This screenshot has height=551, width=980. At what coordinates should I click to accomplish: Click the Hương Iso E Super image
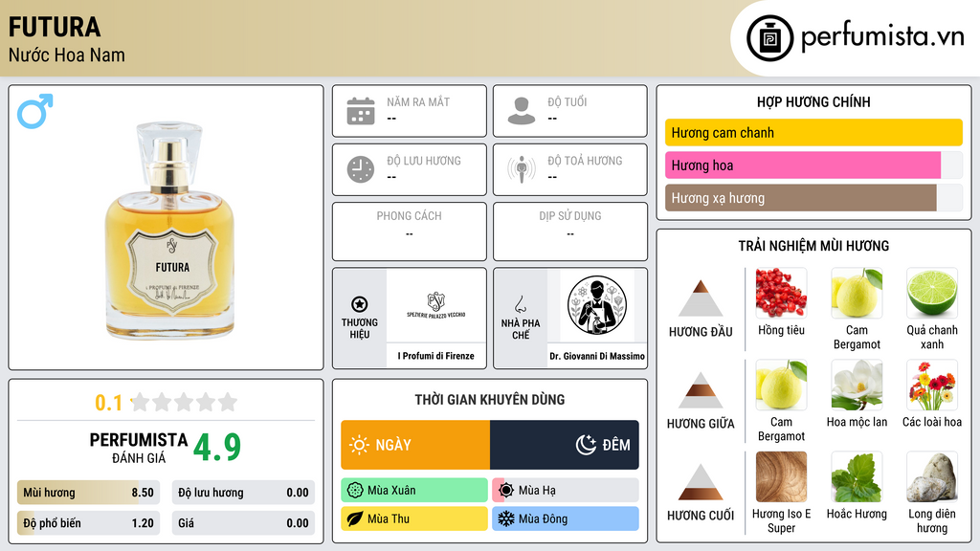pos(781,476)
